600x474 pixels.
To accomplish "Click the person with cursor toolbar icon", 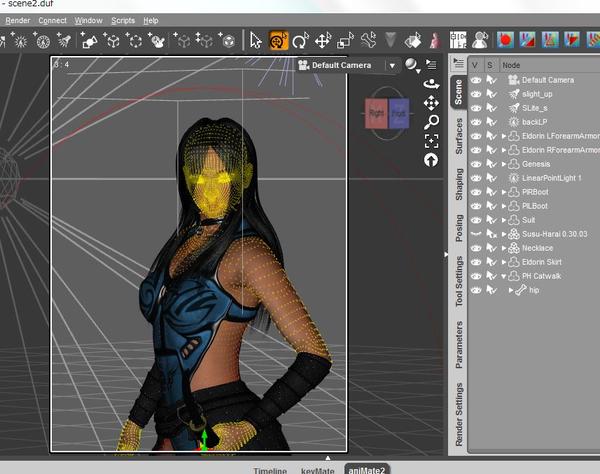I will [480, 40].
